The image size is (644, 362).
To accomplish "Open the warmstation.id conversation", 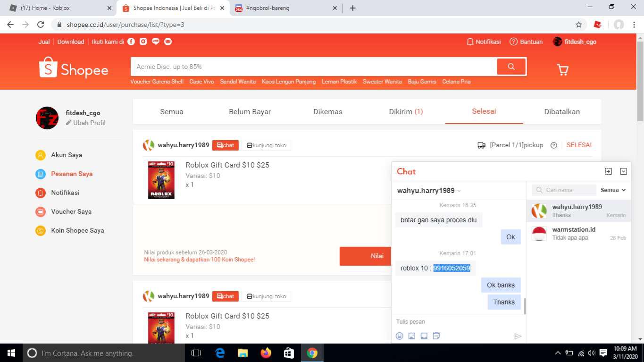I will [x=578, y=234].
